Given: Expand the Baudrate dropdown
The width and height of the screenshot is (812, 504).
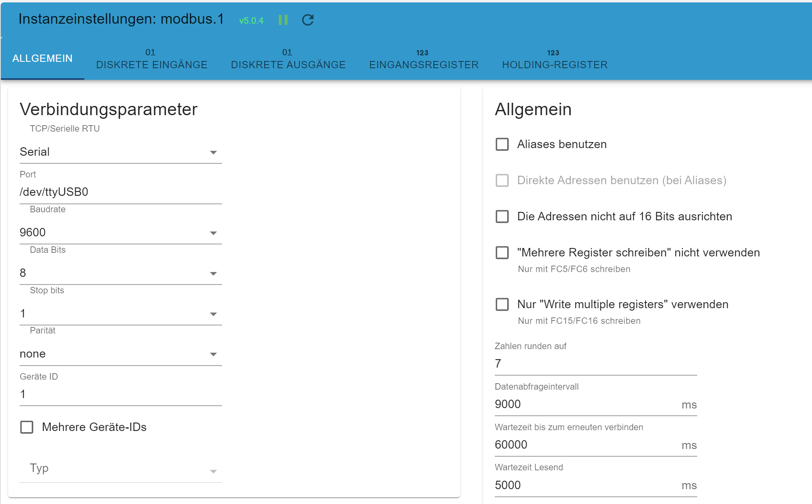Looking at the screenshot, I should click(120, 233).
